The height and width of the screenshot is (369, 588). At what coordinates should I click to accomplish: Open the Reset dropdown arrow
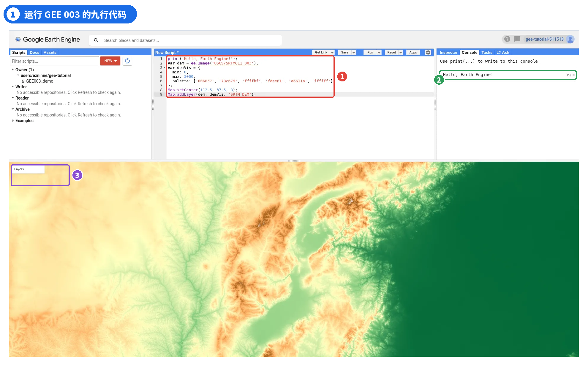(x=401, y=53)
